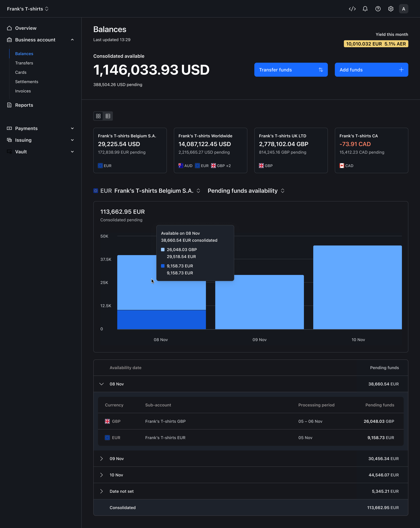
Task: Expand the Issuing section chevron
Action: coord(72,140)
